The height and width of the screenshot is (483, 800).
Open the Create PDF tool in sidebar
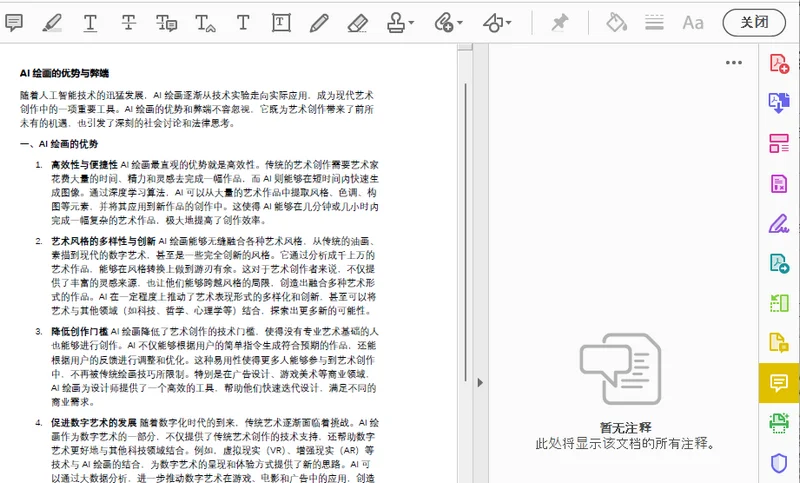click(x=779, y=64)
